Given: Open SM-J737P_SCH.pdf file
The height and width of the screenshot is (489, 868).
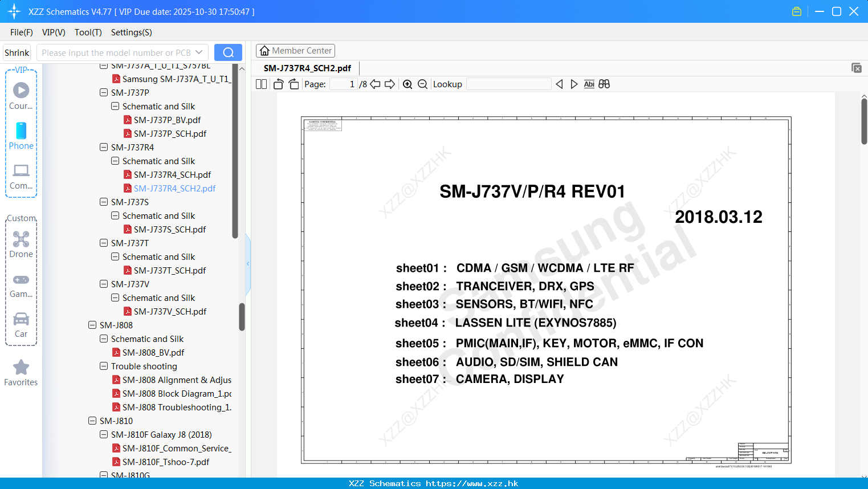Looking at the screenshot, I should pos(170,133).
